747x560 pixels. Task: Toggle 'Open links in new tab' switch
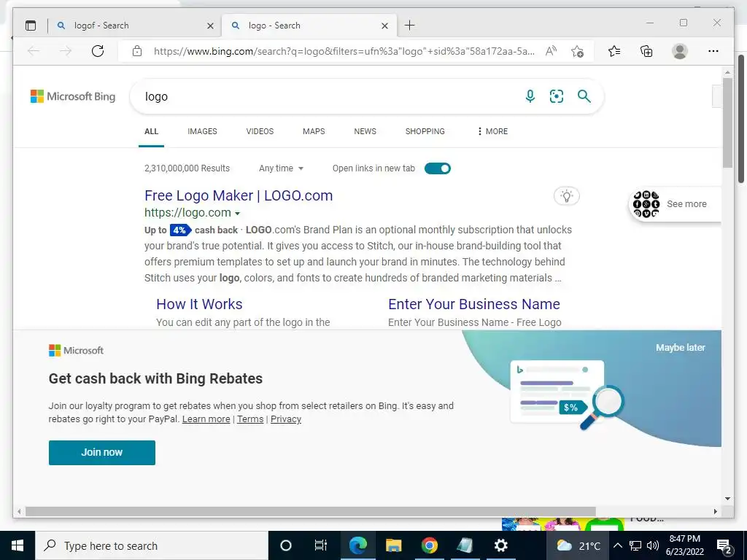pos(438,168)
